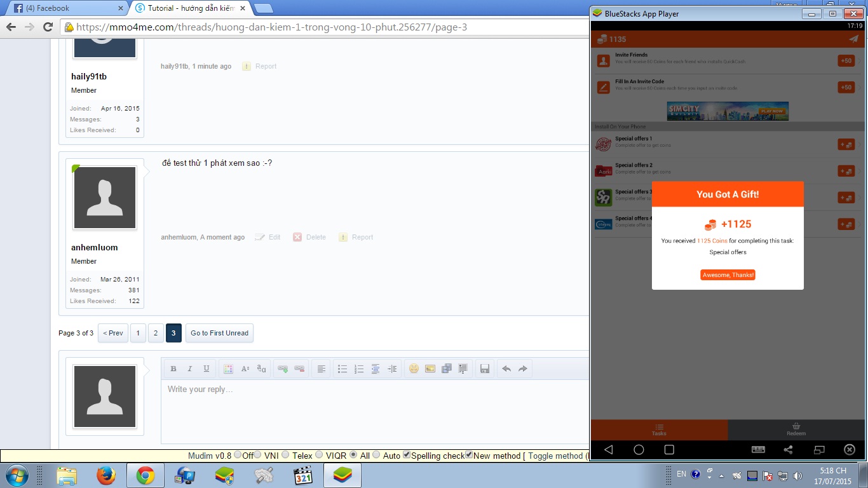The image size is (868, 488).
Task: Toggle bold formatting in the reply editor
Action: pos(173,369)
